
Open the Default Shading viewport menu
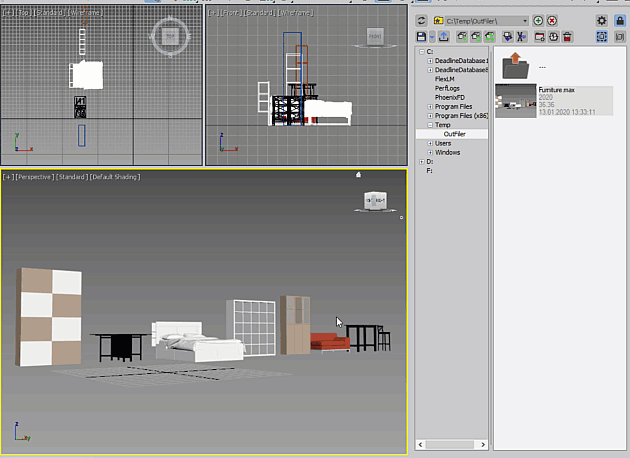click(115, 177)
